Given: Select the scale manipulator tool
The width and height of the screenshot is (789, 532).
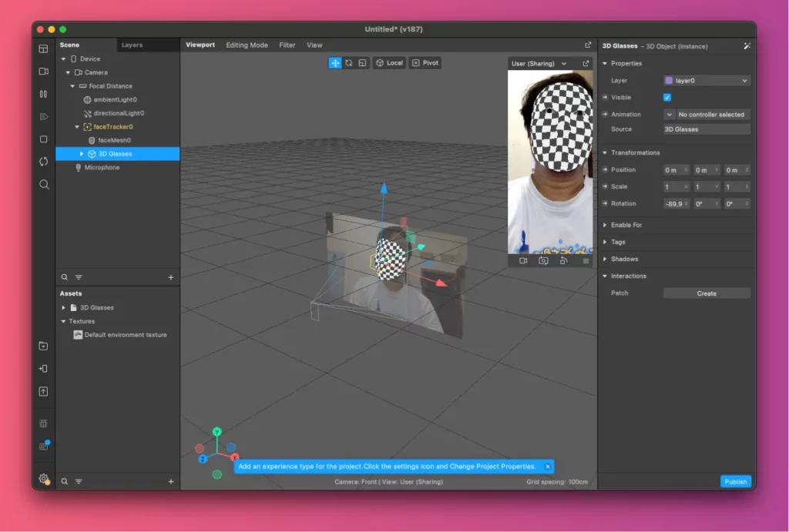Looking at the screenshot, I should 362,63.
